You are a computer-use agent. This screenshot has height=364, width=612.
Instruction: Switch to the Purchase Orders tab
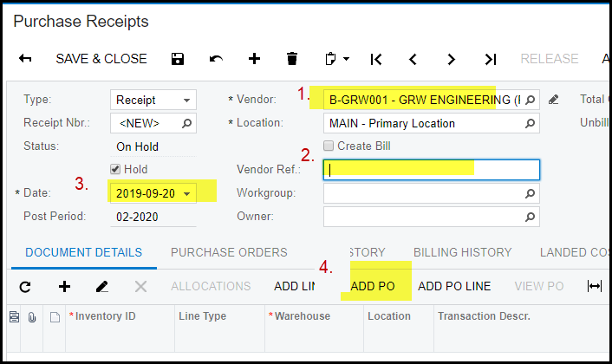pyautogui.click(x=229, y=252)
